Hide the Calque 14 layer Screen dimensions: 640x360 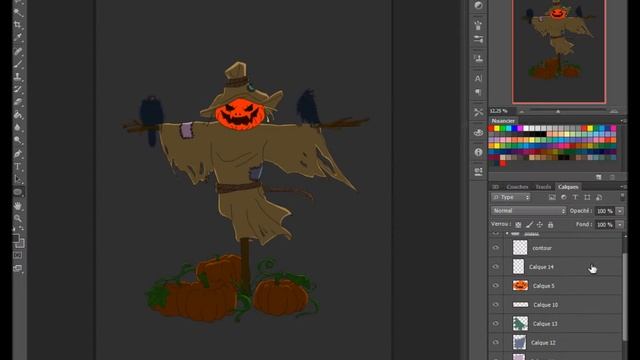pyautogui.click(x=496, y=267)
